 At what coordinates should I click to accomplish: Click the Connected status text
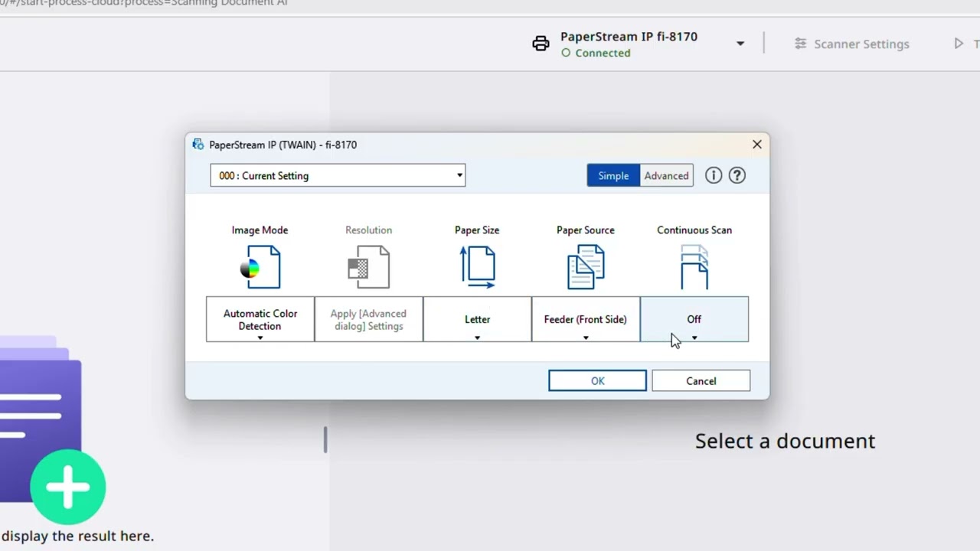click(x=603, y=53)
